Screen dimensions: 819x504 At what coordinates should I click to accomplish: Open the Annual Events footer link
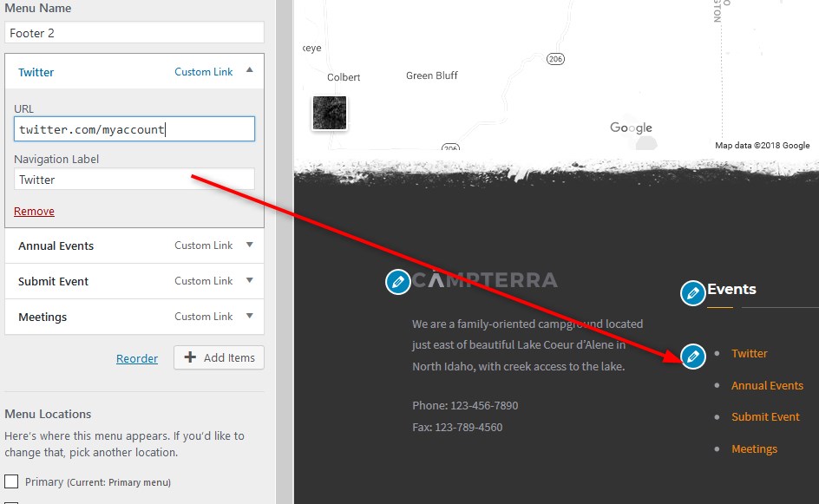point(767,385)
